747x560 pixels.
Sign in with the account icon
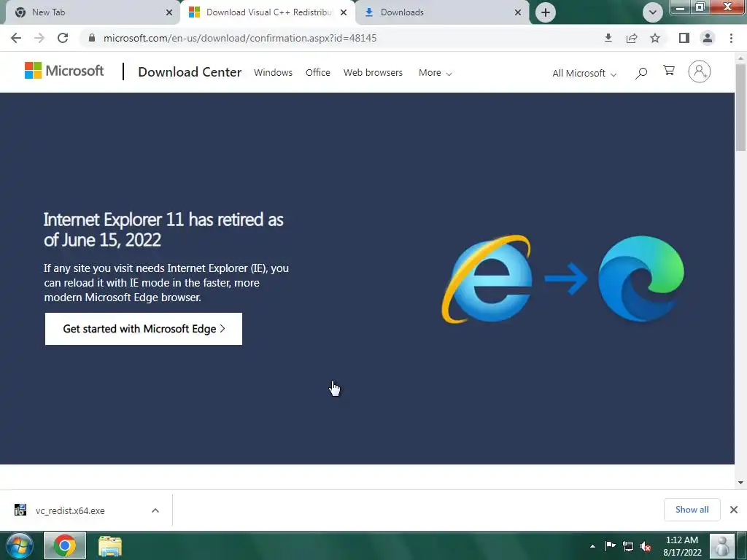[699, 72]
